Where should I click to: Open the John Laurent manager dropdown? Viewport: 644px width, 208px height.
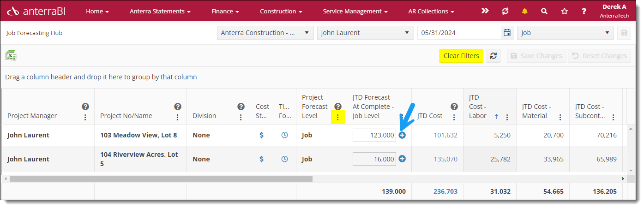(365, 33)
